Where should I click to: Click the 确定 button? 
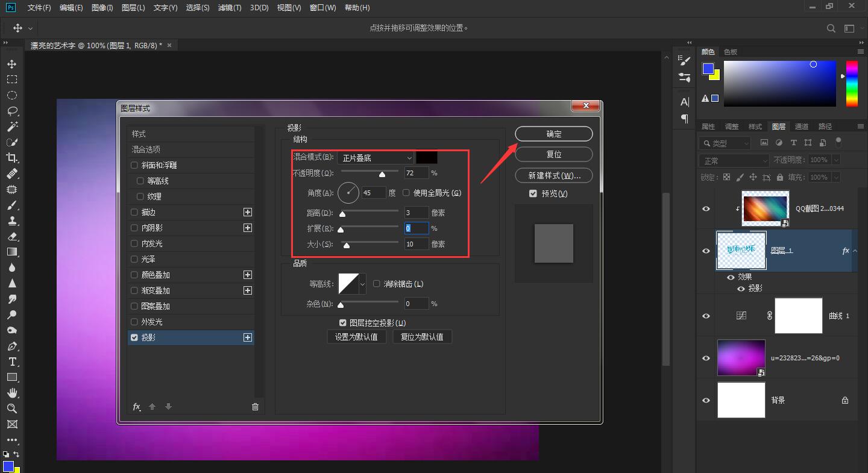[553, 133]
